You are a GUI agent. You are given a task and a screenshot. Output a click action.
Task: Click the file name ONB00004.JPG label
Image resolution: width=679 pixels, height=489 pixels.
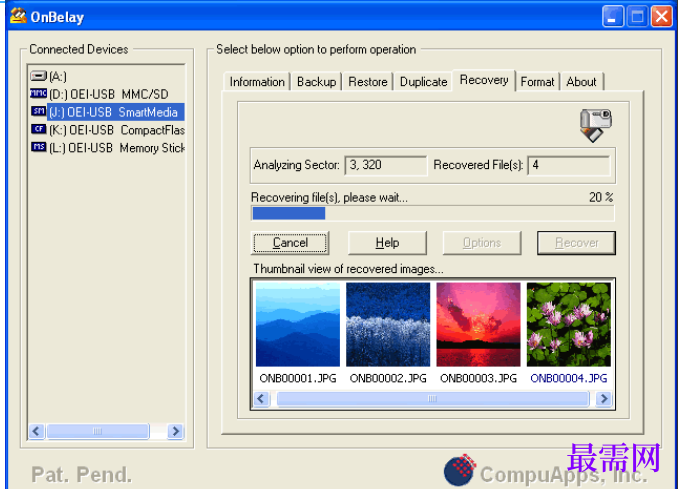[569, 378]
